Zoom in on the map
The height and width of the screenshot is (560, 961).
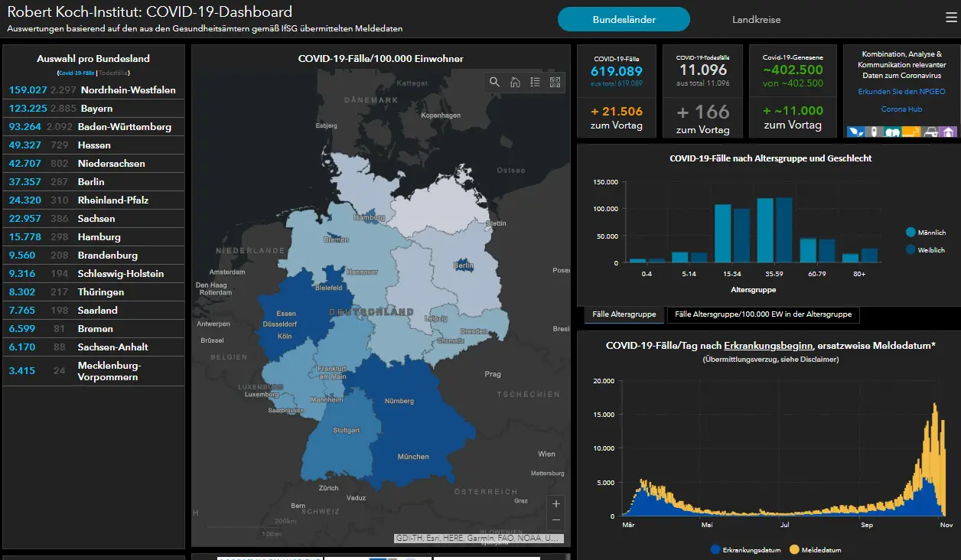556,503
